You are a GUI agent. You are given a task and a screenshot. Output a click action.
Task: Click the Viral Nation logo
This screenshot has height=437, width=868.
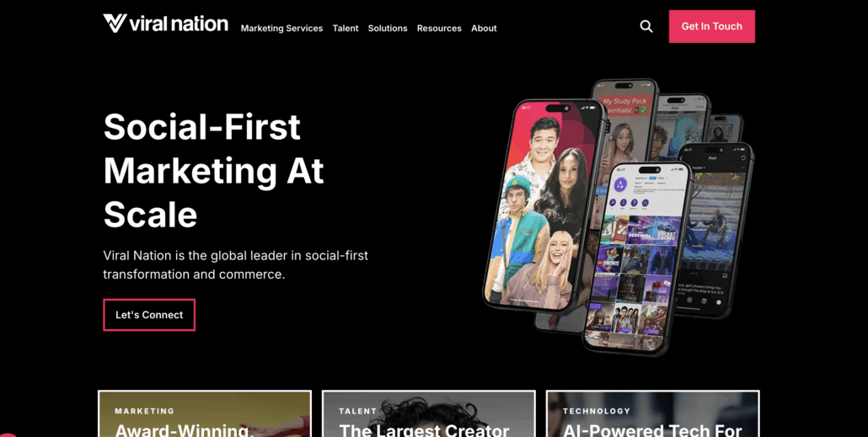(x=165, y=24)
